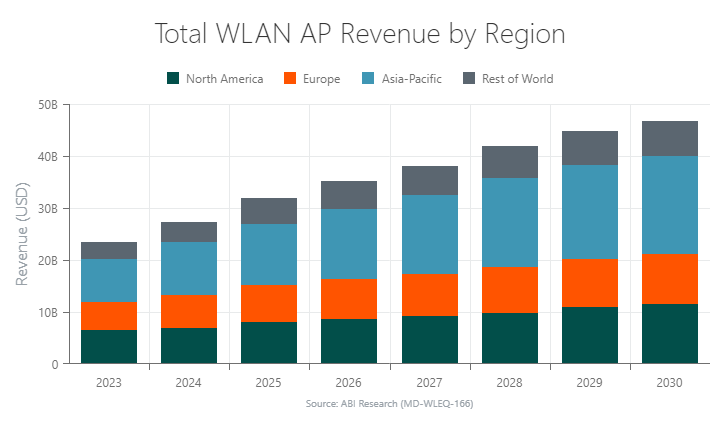
Task: Select the 2024 Rest of World segment
Action: (189, 232)
